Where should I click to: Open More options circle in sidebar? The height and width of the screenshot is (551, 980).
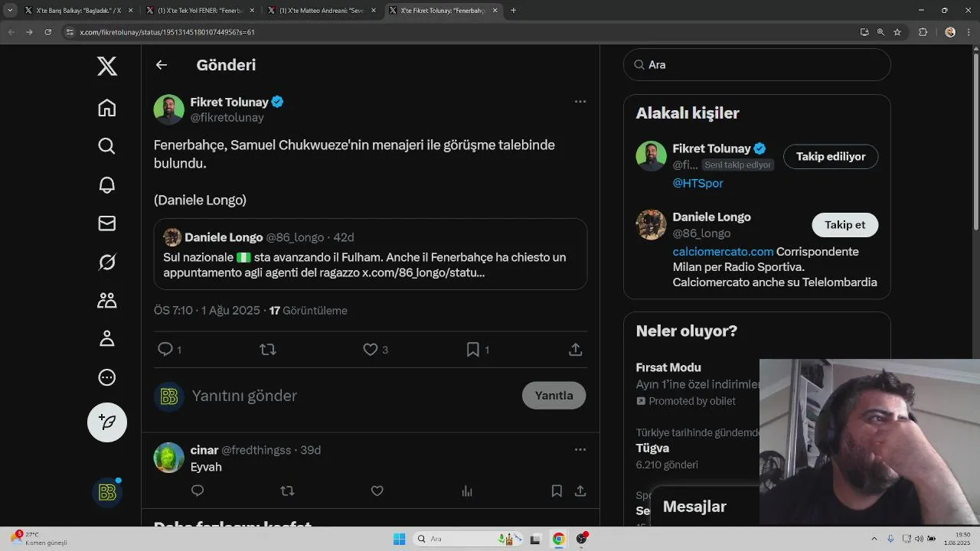107,377
